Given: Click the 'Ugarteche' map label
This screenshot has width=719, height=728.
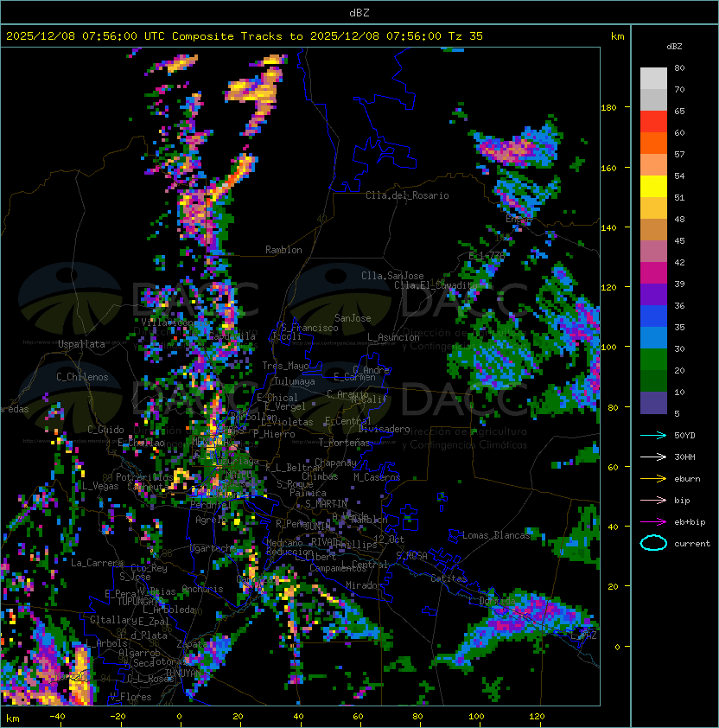Looking at the screenshot, I should coord(213,548).
